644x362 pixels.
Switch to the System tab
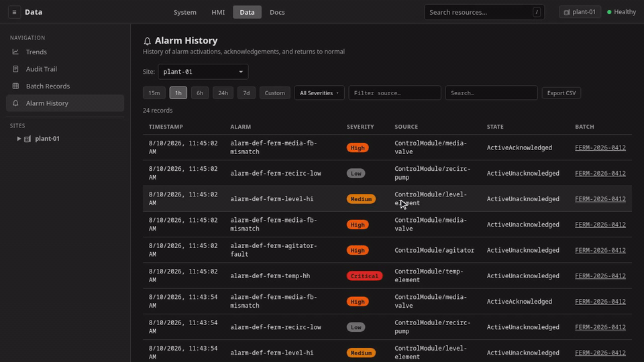[x=185, y=12]
